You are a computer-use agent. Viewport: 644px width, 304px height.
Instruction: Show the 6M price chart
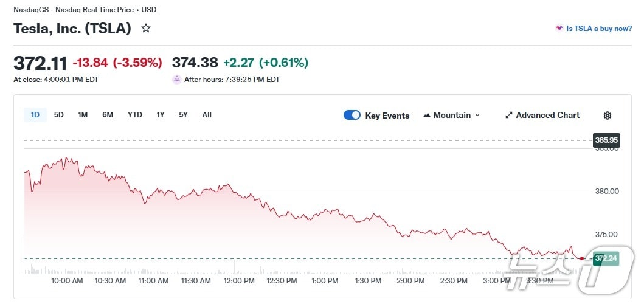click(x=108, y=115)
